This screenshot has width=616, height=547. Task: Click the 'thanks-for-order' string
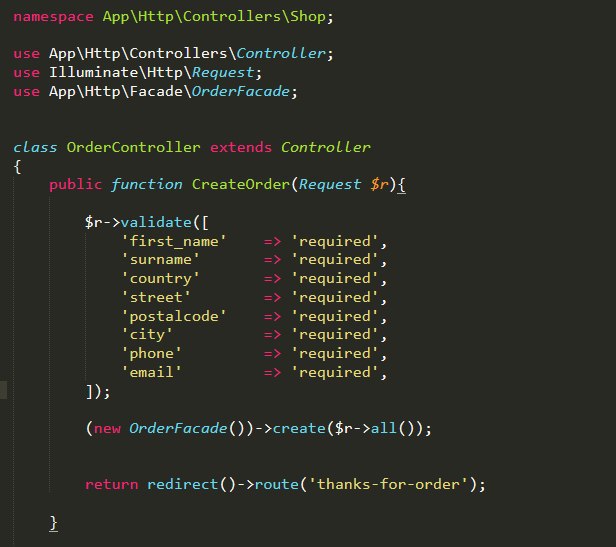click(x=388, y=485)
